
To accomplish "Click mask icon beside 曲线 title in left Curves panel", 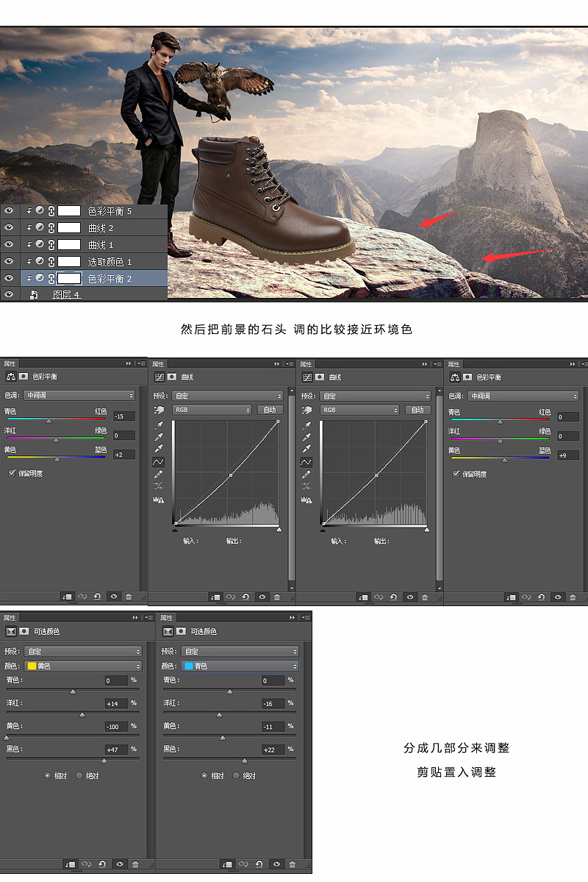I will (x=172, y=377).
